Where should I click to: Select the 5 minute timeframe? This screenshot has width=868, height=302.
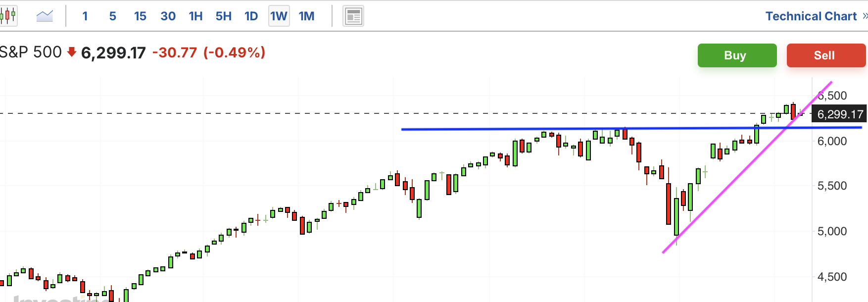coord(113,16)
